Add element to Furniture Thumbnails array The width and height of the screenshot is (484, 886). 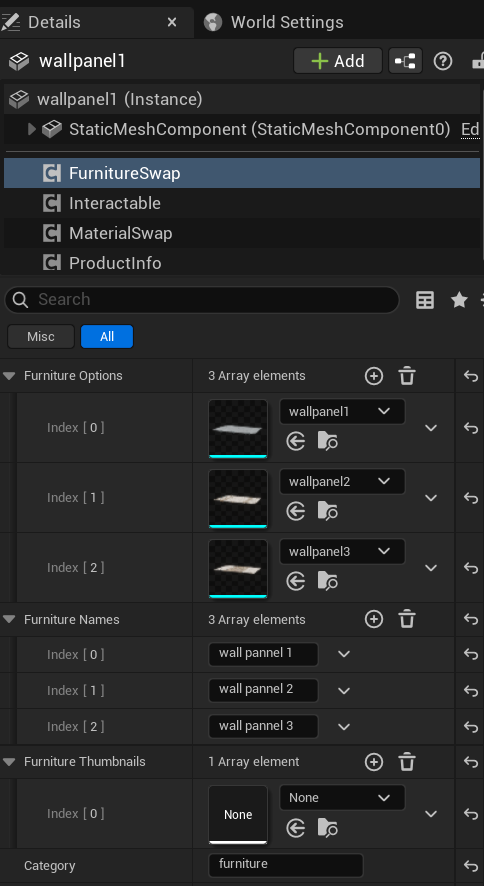[374, 762]
